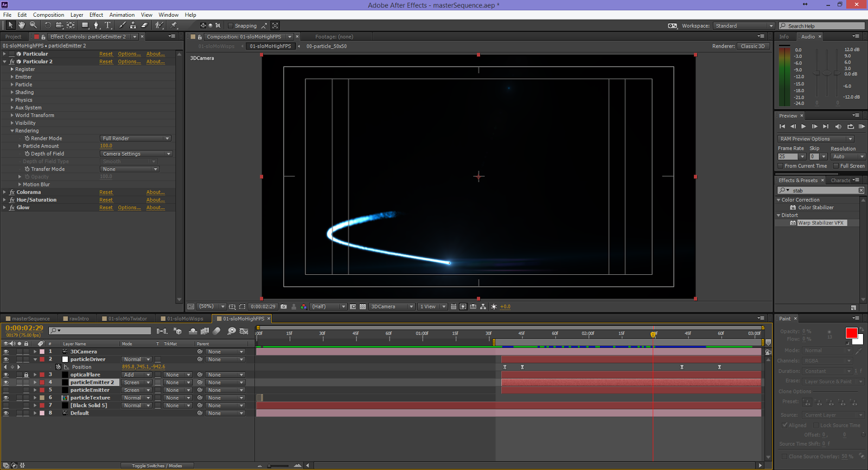Select the Zoom magnifier tool
This screenshot has width=868, height=470.
tap(33, 25)
